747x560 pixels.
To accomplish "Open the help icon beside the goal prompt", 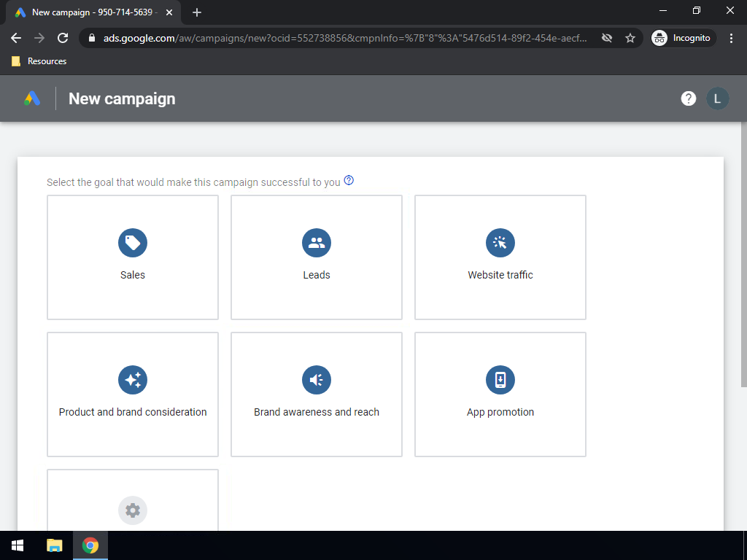I will 349,181.
